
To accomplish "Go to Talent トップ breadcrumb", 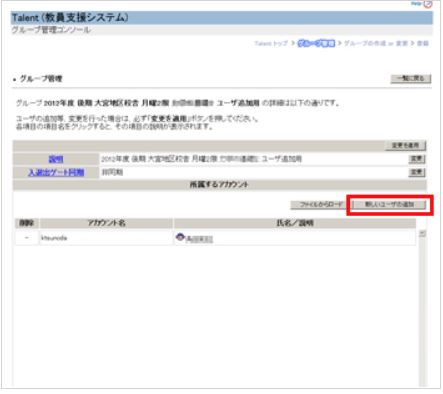I will [271, 43].
